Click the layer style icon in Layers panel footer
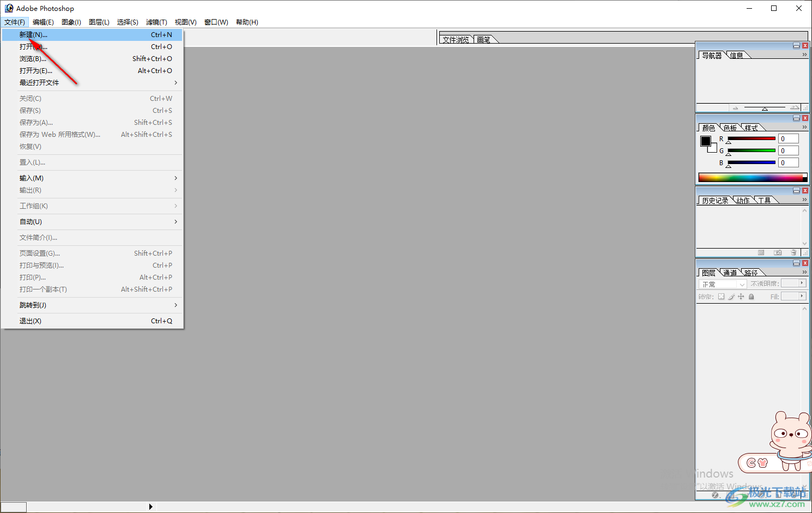 click(x=716, y=495)
